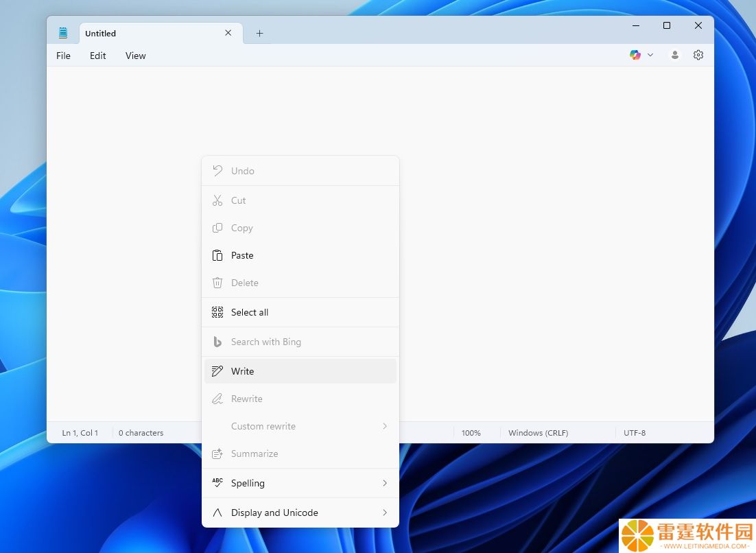Minimize the Notepad window

click(x=636, y=25)
